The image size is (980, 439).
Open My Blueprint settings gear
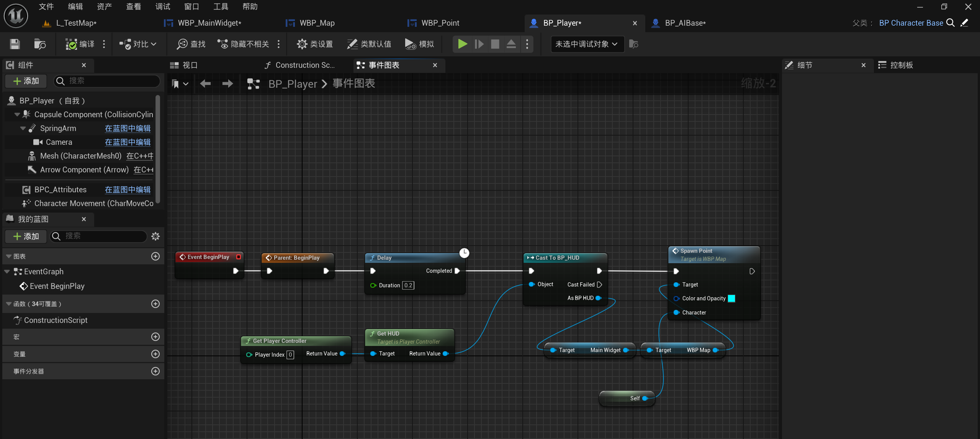[155, 236]
